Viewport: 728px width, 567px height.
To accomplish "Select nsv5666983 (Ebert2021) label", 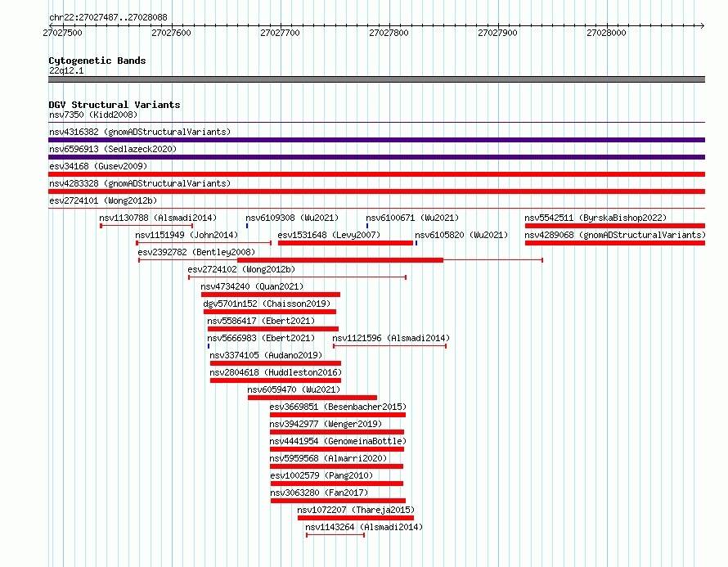I will pos(261,338).
